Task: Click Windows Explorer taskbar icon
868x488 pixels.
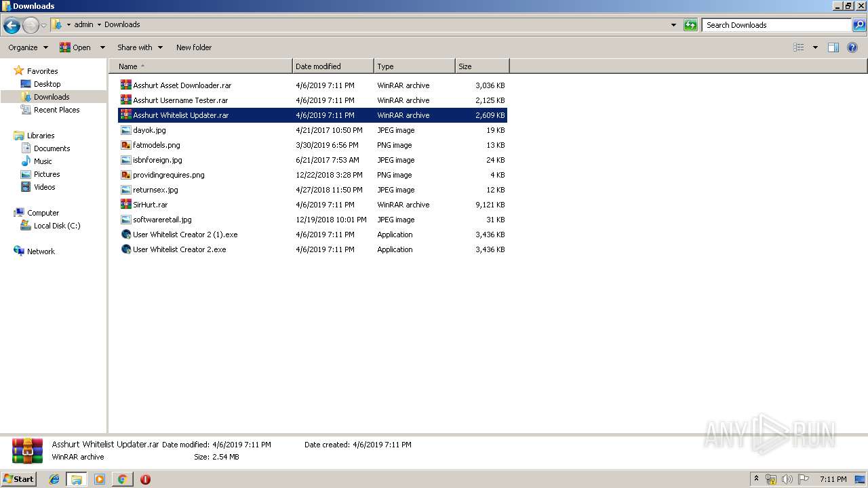Action: tap(77, 479)
